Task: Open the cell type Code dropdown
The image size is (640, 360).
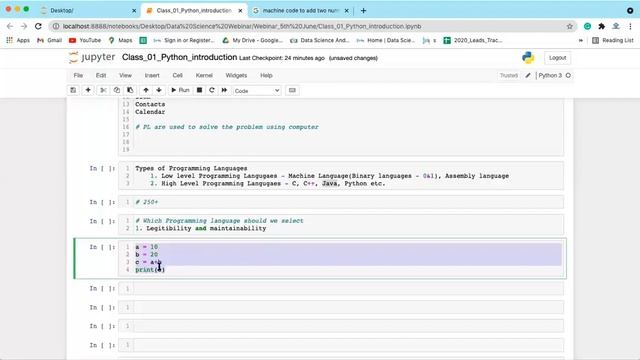Action: click(257, 91)
